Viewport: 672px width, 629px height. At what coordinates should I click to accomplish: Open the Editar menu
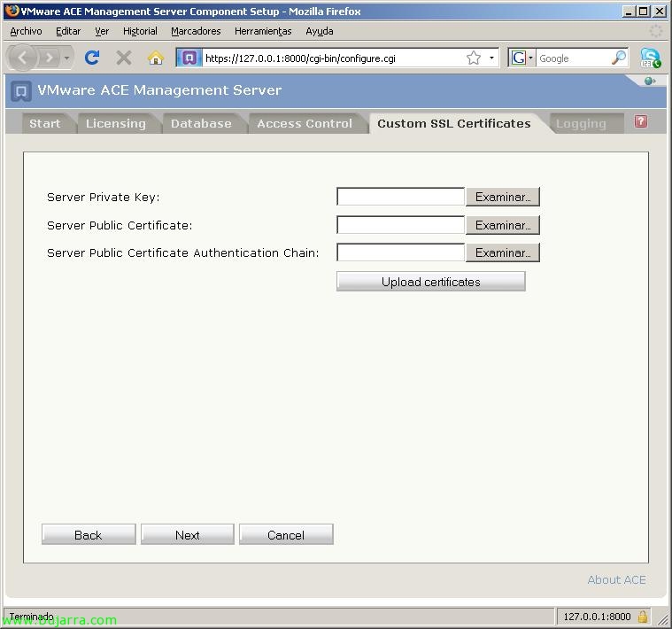[68, 31]
